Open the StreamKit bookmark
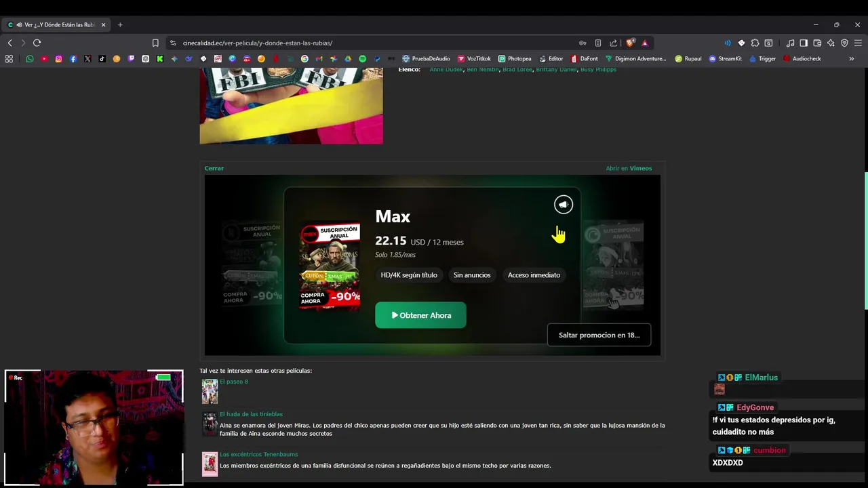This screenshot has width=868, height=488. point(726,59)
